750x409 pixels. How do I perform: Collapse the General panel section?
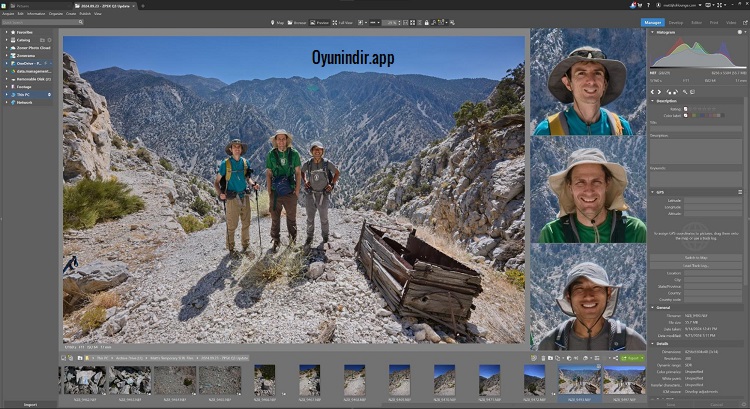(x=652, y=308)
